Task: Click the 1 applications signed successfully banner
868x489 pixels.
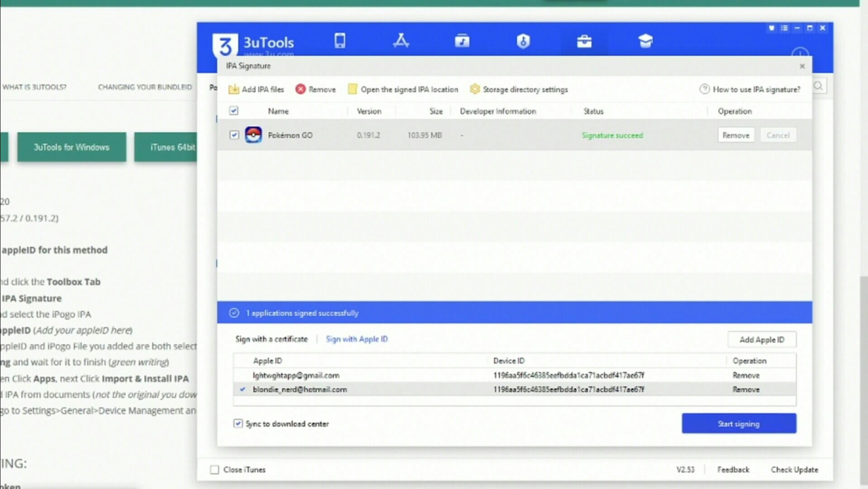Action: [515, 312]
